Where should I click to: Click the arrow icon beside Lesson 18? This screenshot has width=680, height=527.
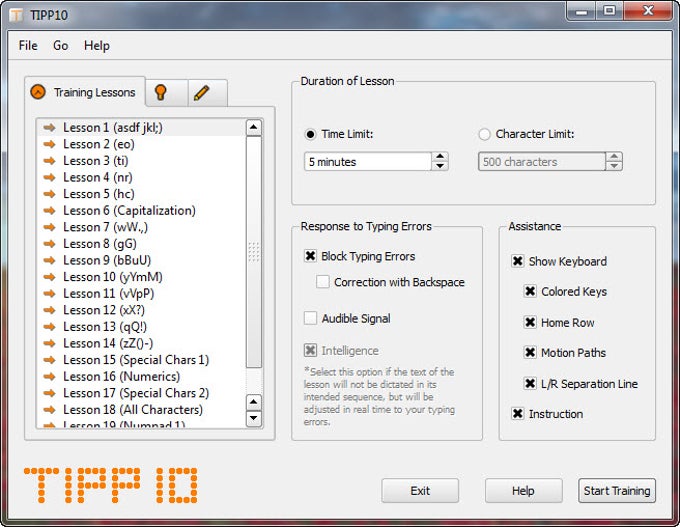49,409
